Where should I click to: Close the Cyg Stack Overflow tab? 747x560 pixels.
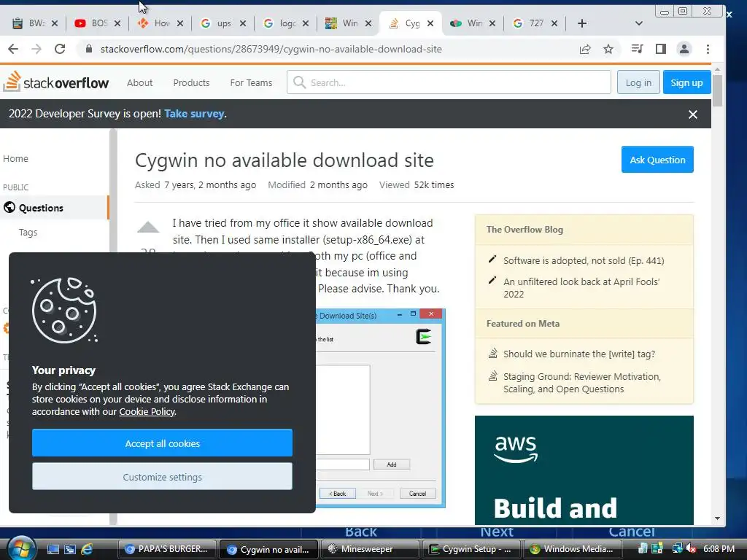[430, 23]
